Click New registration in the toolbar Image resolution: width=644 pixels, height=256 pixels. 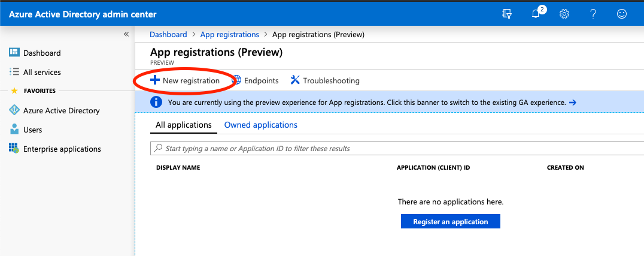point(185,80)
